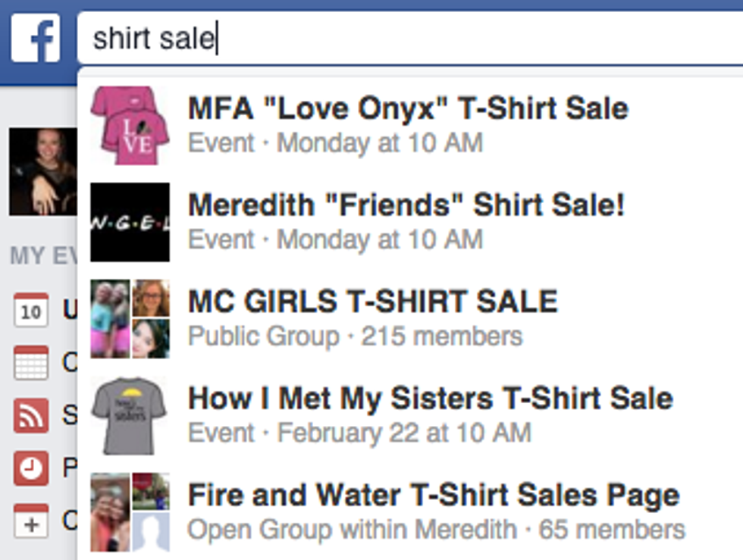Click the search field containing "shirt sale"
The image size is (743, 560).
pyautogui.click(x=409, y=38)
